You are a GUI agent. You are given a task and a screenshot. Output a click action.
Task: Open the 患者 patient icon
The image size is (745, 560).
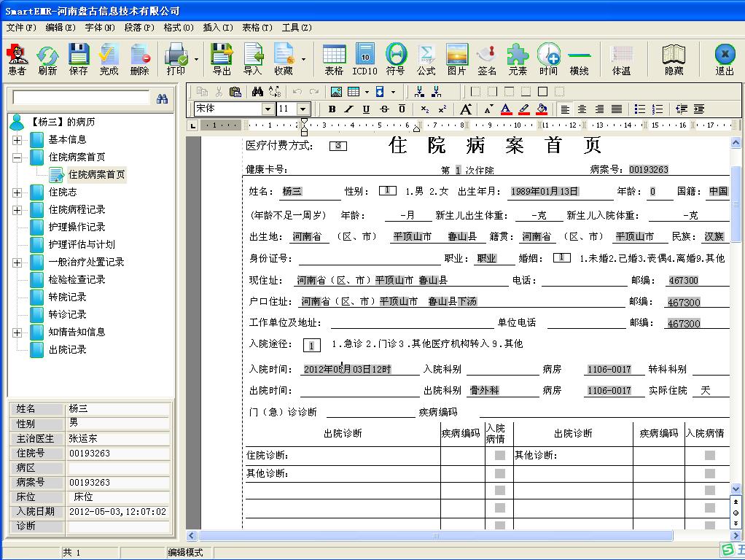click(17, 59)
